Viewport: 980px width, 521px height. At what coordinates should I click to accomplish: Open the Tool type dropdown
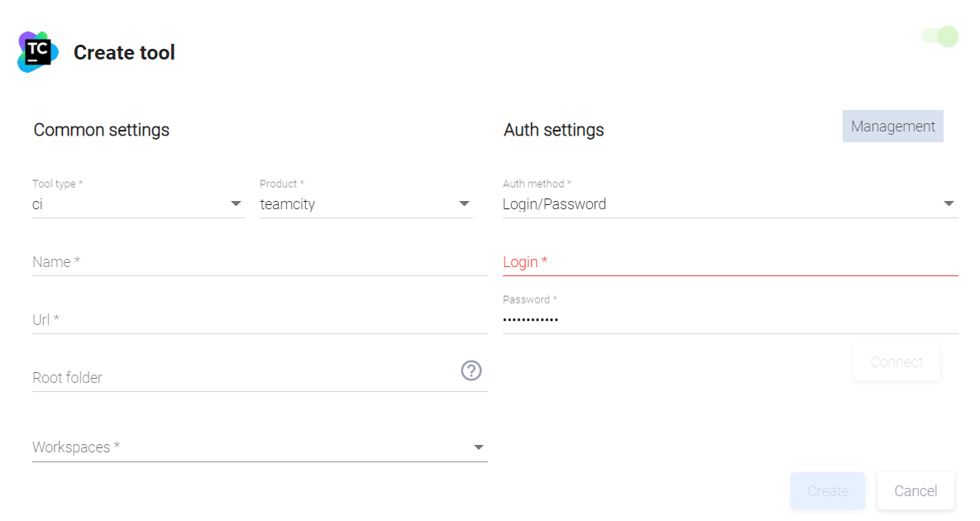(x=138, y=204)
